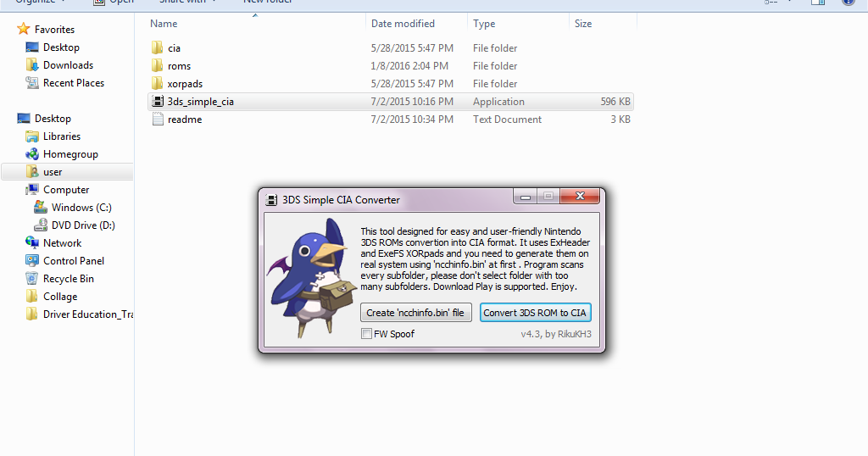Enable the FW Spoof checkbox
The width and height of the screenshot is (868, 456).
tap(366, 334)
